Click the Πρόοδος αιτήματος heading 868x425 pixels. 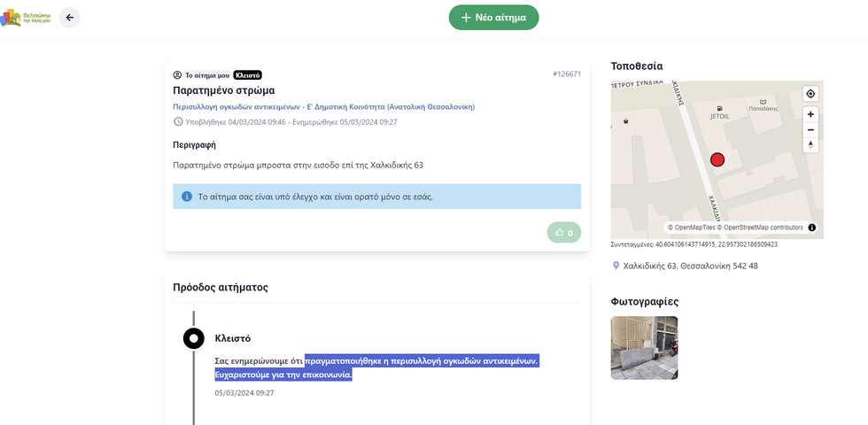click(x=221, y=288)
